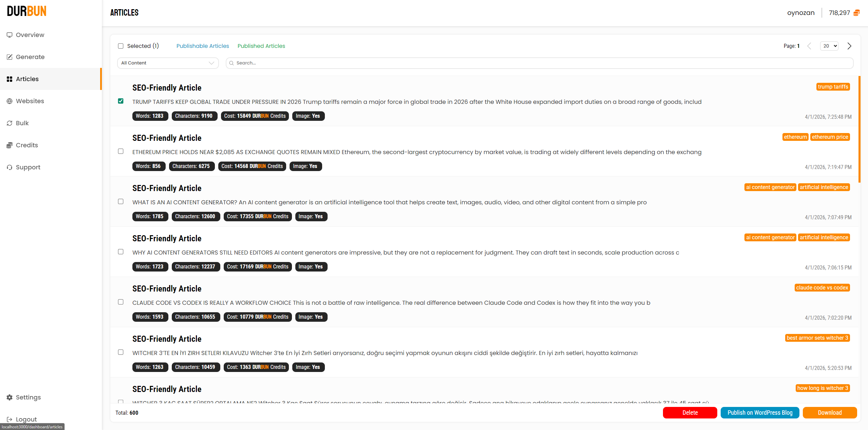The height and width of the screenshot is (430, 868).
Task: Click into the Search articles field
Action: click(540, 63)
